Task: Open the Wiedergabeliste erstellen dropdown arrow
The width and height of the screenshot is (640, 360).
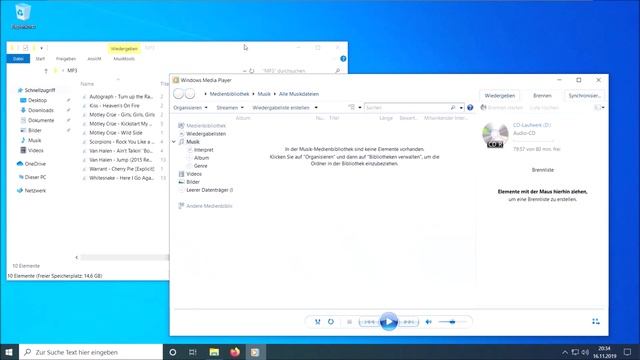Action: point(316,108)
